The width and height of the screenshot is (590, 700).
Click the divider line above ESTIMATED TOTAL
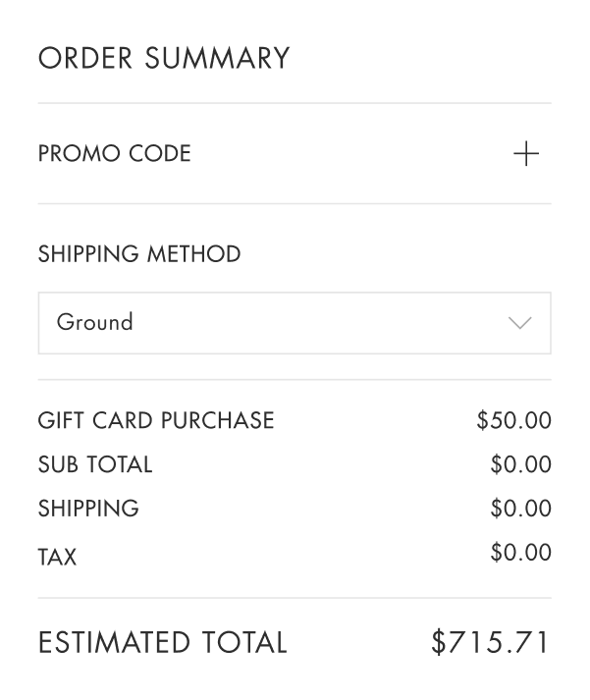pos(294,598)
